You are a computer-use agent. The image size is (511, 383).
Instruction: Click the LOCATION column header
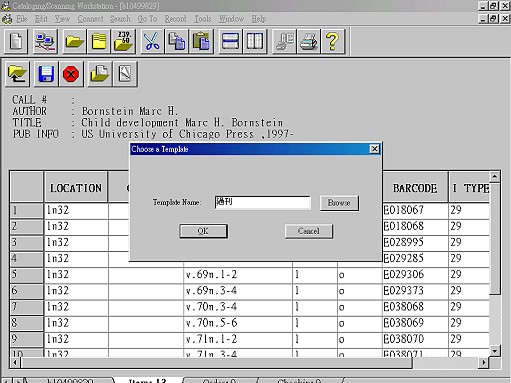(x=76, y=188)
